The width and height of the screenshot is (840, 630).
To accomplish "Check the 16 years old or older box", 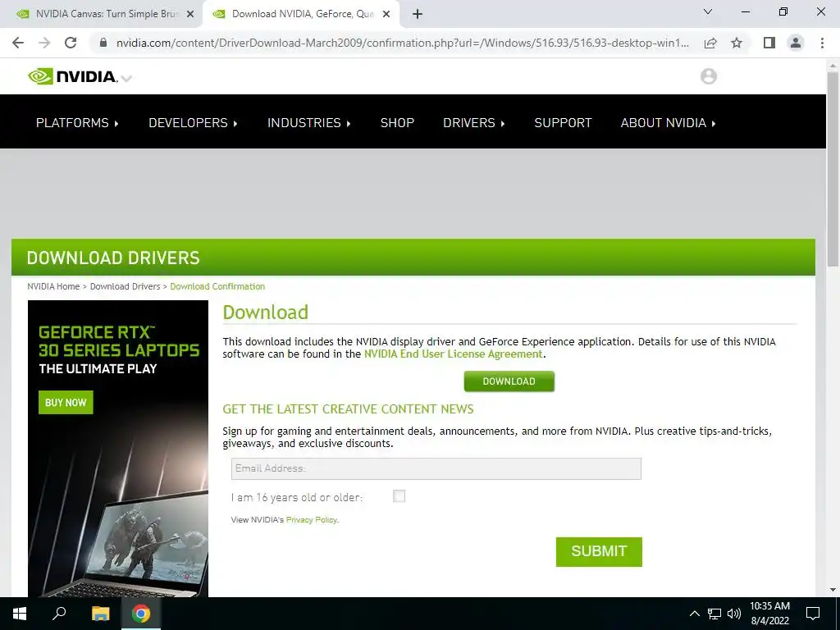I will (399, 496).
